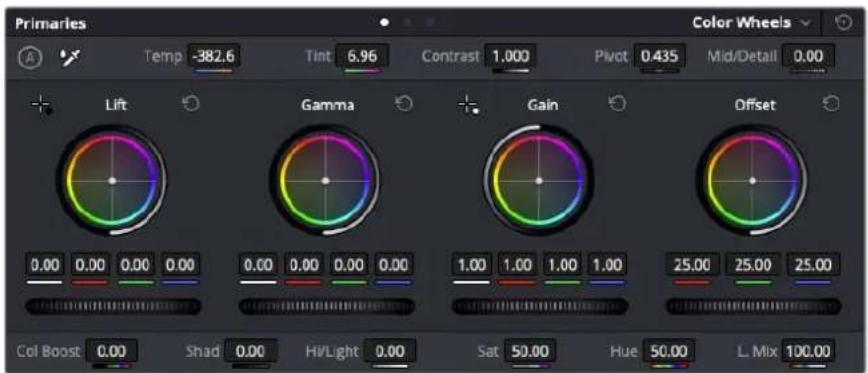Click the Lift wheel label
The image size is (868, 373).
(116, 105)
